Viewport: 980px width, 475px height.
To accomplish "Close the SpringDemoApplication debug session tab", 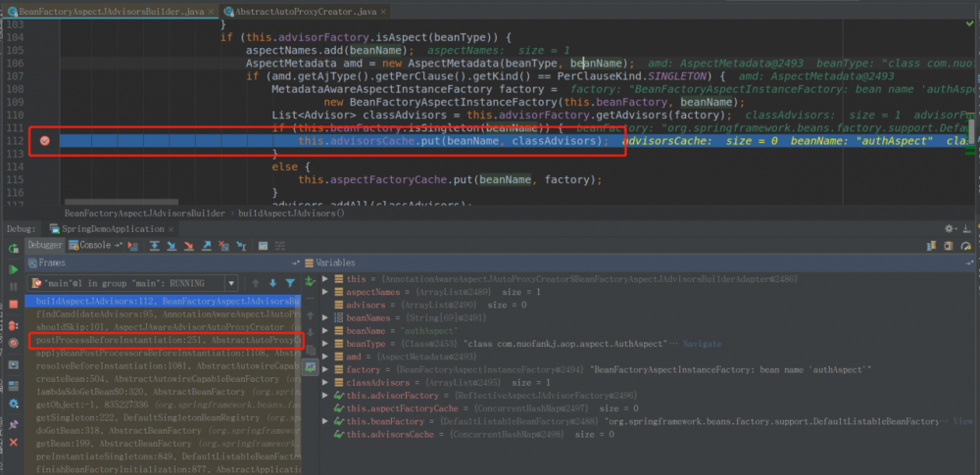I will (x=171, y=229).
